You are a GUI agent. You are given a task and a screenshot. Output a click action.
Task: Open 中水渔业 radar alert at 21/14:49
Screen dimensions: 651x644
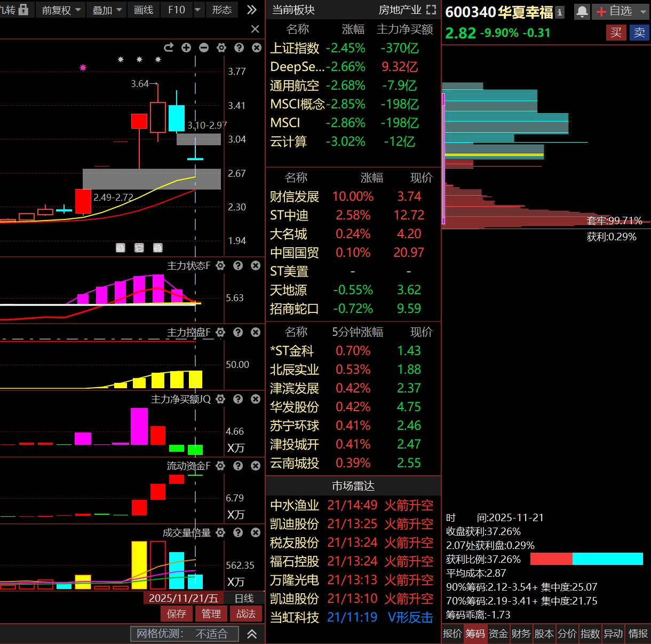tap(353, 505)
